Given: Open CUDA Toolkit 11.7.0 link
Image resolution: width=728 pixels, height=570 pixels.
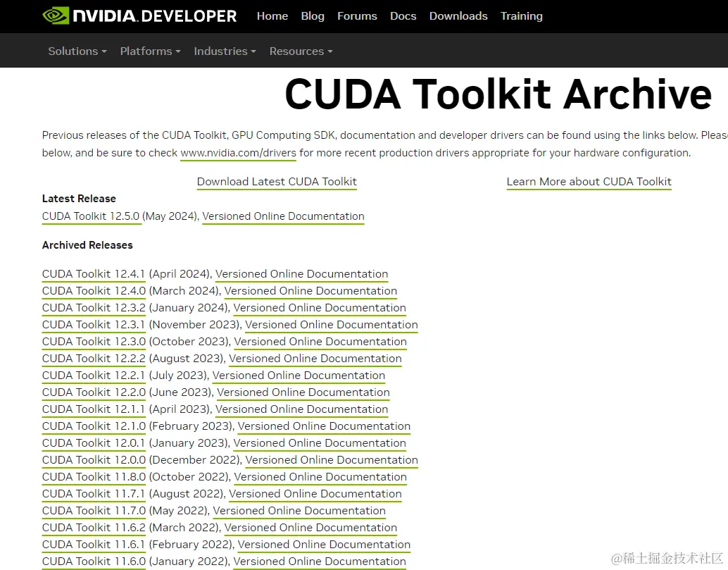Looking at the screenshot, I should coord(94,511).
